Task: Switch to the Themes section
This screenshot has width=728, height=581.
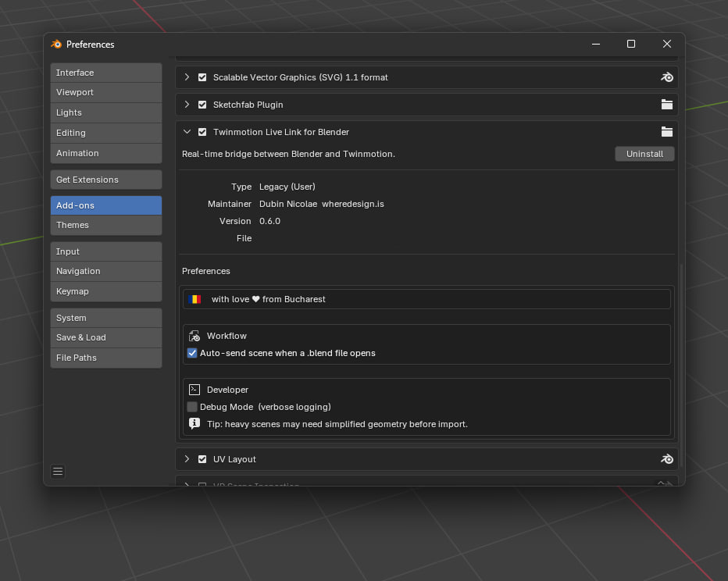Action: coord(106,225)
